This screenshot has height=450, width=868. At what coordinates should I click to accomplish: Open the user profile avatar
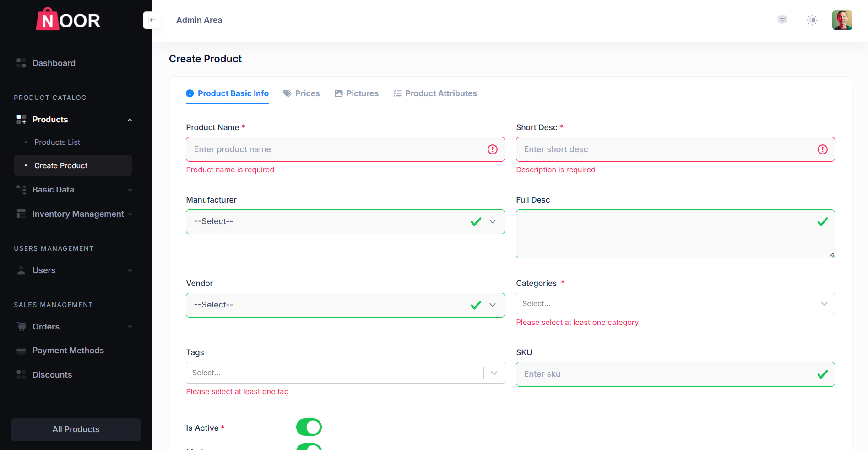pyautogui.click(x=842, y=20)
